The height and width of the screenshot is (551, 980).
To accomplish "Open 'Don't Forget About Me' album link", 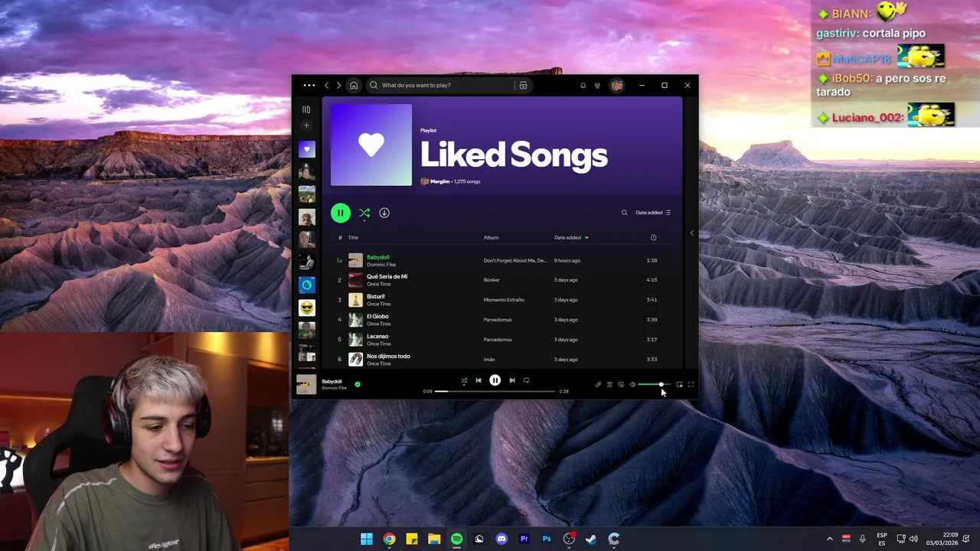I will [x=515, y=260].
